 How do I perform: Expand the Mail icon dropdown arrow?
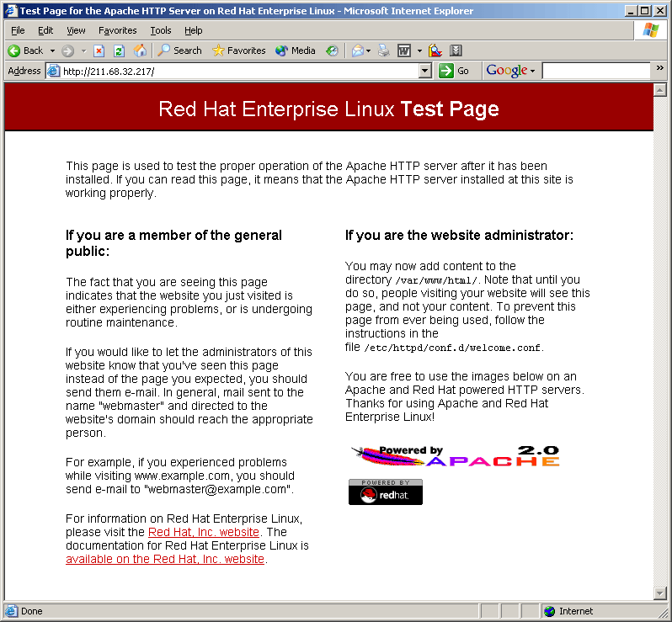[x=368, y=51]
